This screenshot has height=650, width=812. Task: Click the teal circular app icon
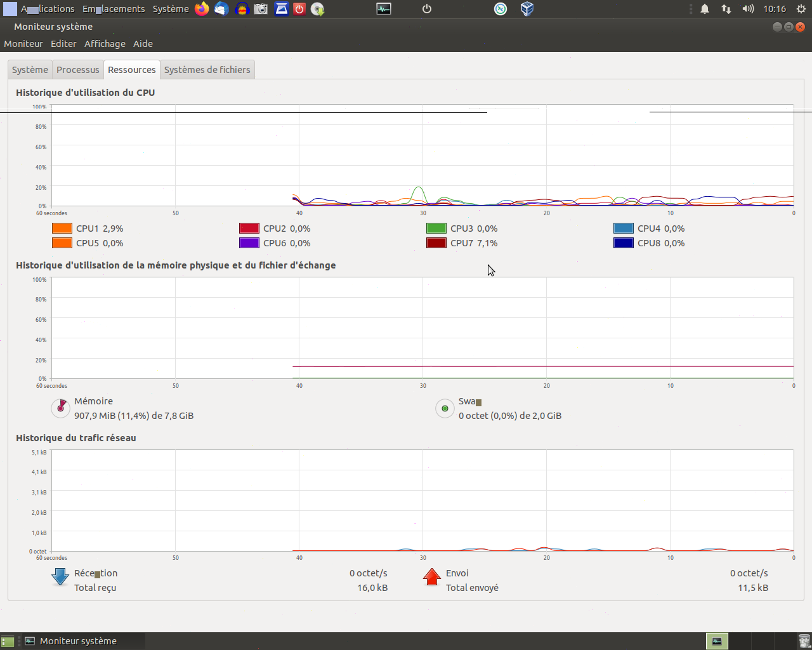click(501, 9)
